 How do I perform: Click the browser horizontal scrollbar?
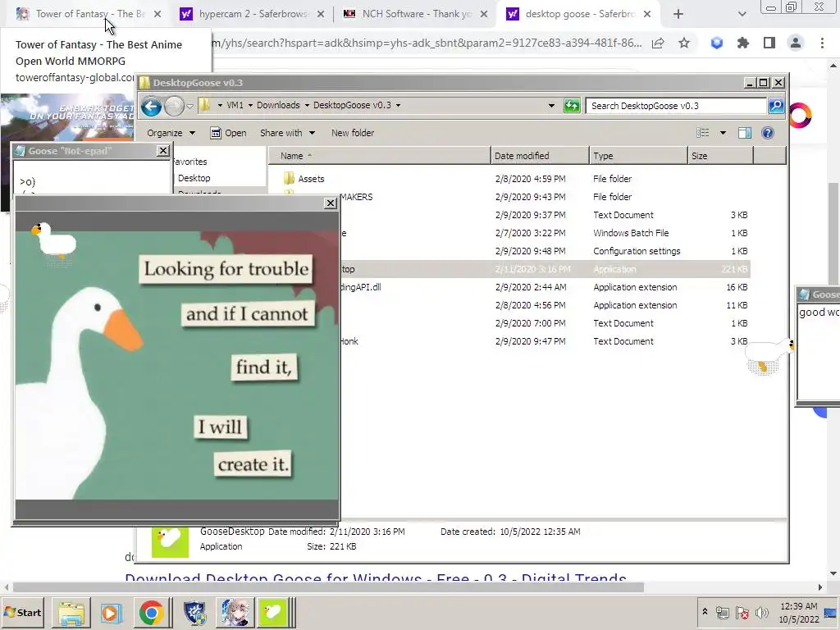(328, 587)
